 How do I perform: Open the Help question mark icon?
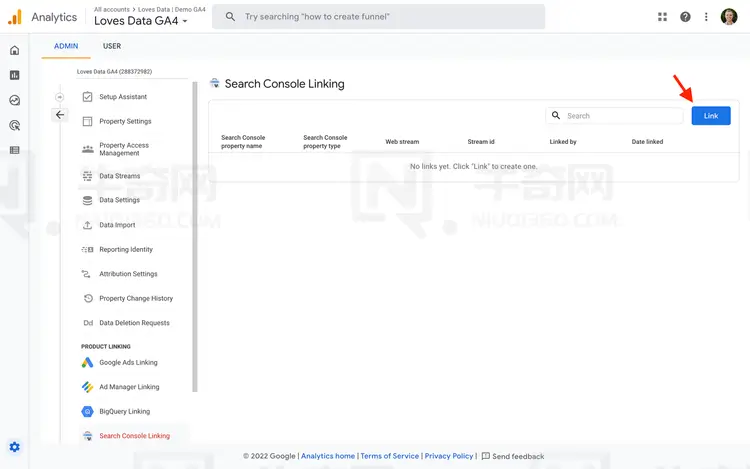pos(685,17)
